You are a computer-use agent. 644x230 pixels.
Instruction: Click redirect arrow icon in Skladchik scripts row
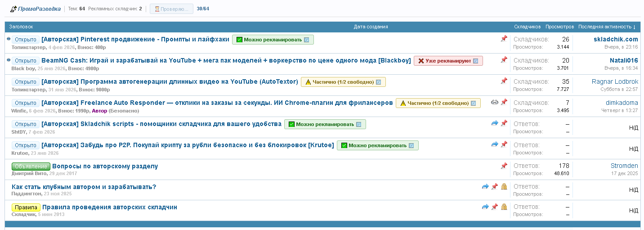[495, 123]
